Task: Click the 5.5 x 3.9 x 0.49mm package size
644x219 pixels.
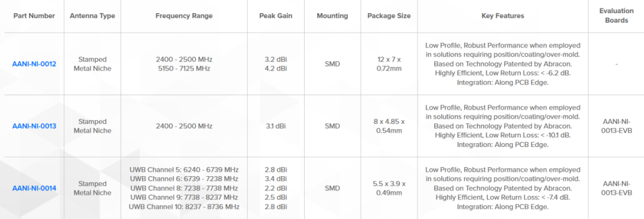Action: click(389, 188)
